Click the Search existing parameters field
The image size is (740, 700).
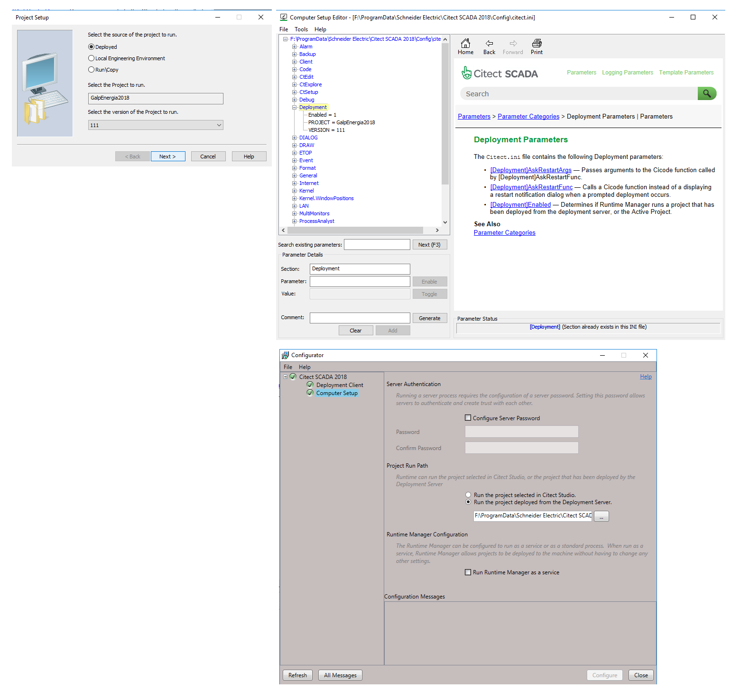[377, 244]
